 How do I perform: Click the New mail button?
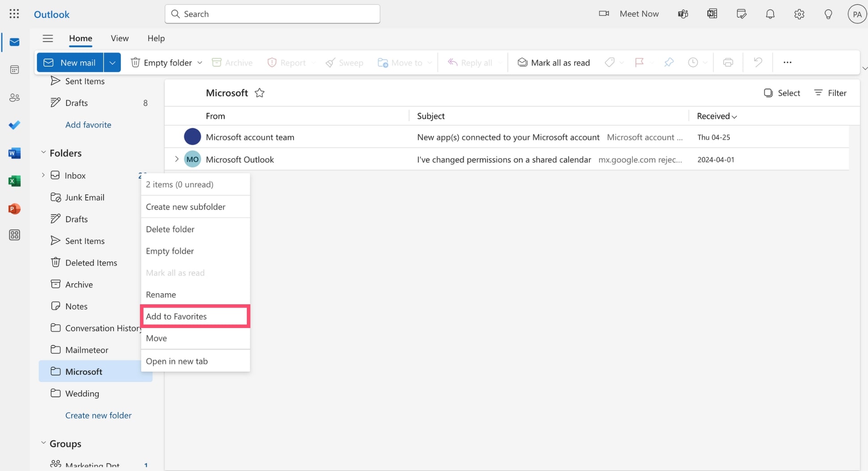tap(70, 63)
